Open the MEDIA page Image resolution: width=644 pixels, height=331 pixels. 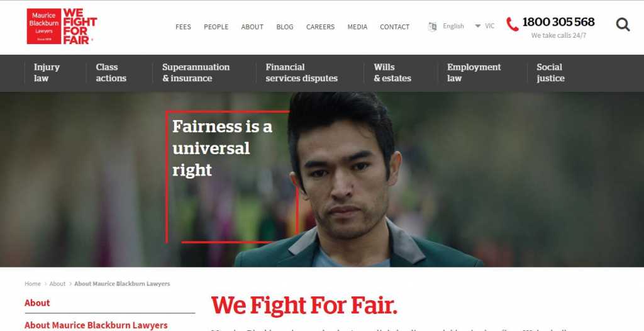[x=357, y=26]
